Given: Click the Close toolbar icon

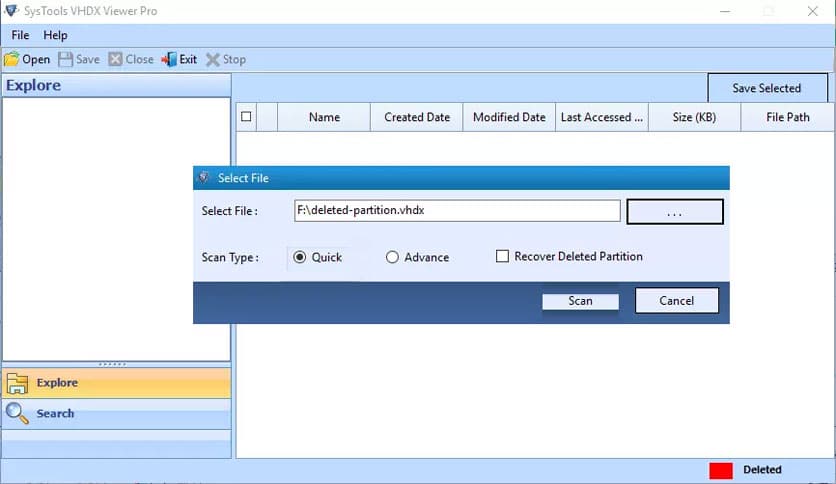Looking at the screenshot, I should pyautogui.click(x=115, y=59).
